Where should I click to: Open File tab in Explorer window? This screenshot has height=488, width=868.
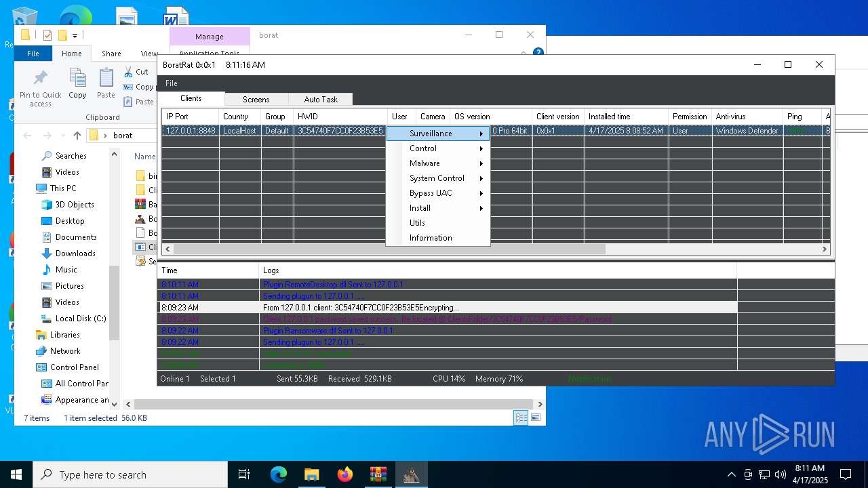click(x=33, y=54)
